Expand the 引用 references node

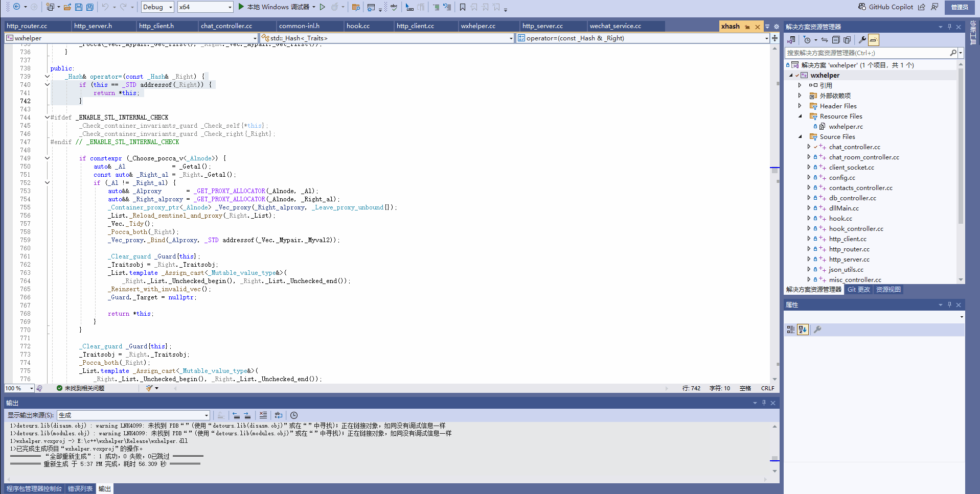(x=800, y=85)
